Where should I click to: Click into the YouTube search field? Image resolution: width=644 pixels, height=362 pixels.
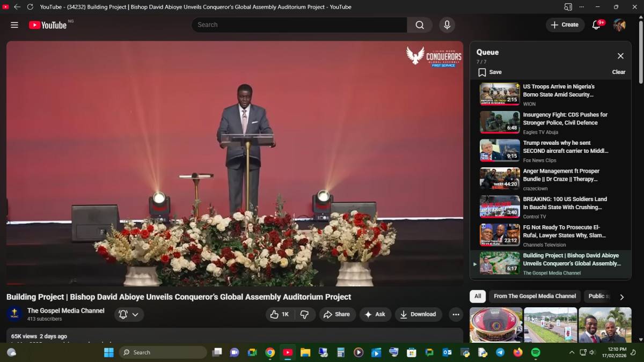pyautogui.click(x=299, y=25)
